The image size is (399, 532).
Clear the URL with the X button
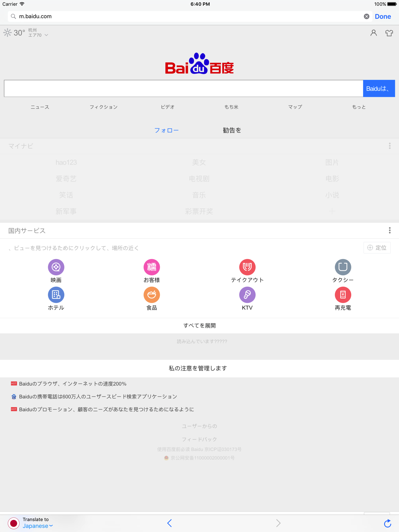(366, 16)
